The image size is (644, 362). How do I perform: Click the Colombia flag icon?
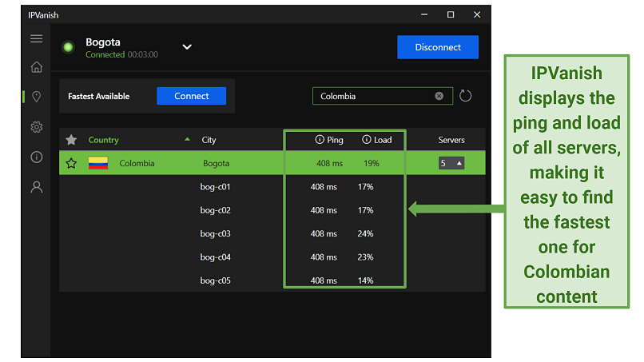coord(98,163)
